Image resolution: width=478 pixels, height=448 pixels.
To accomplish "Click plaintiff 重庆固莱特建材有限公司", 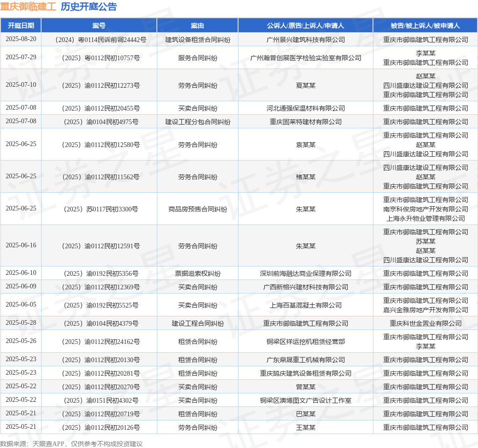I will [305, 122].
